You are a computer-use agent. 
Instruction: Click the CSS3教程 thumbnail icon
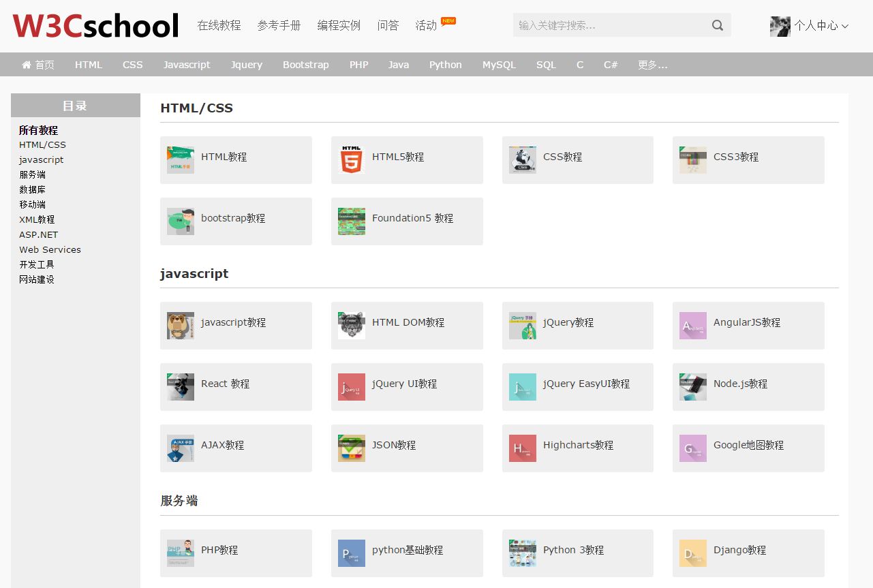point(693,160)
